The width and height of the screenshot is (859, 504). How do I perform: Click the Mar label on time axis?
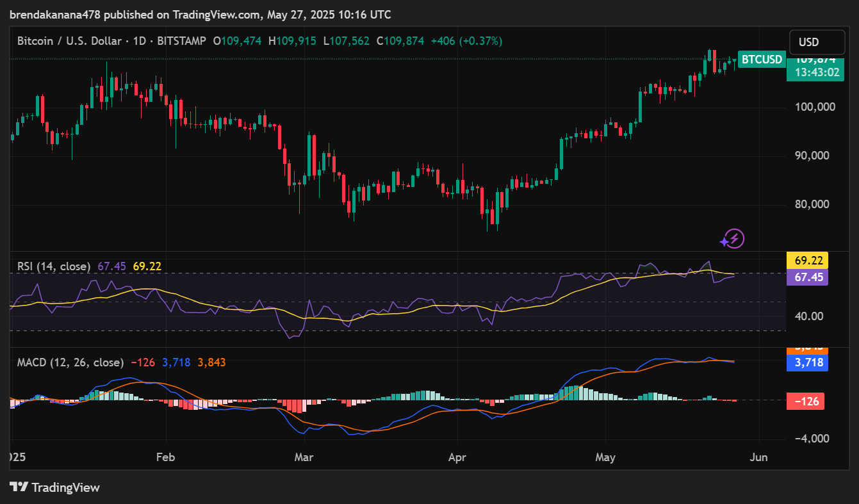304,458
